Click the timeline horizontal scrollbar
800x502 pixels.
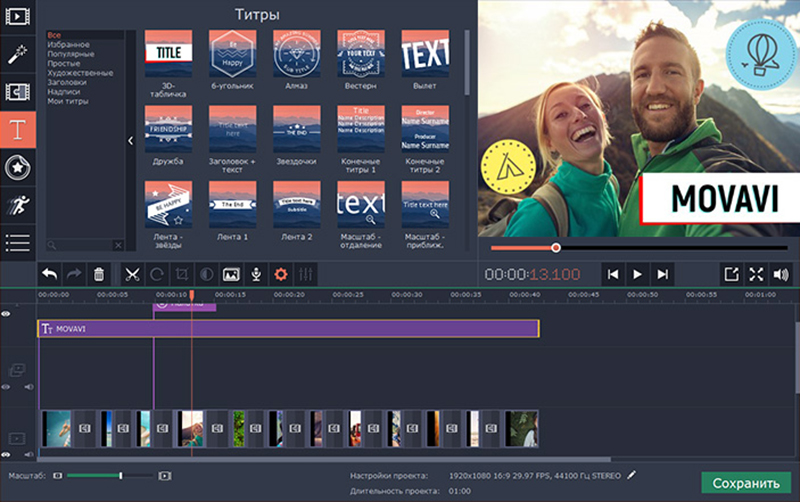[324, 459]
